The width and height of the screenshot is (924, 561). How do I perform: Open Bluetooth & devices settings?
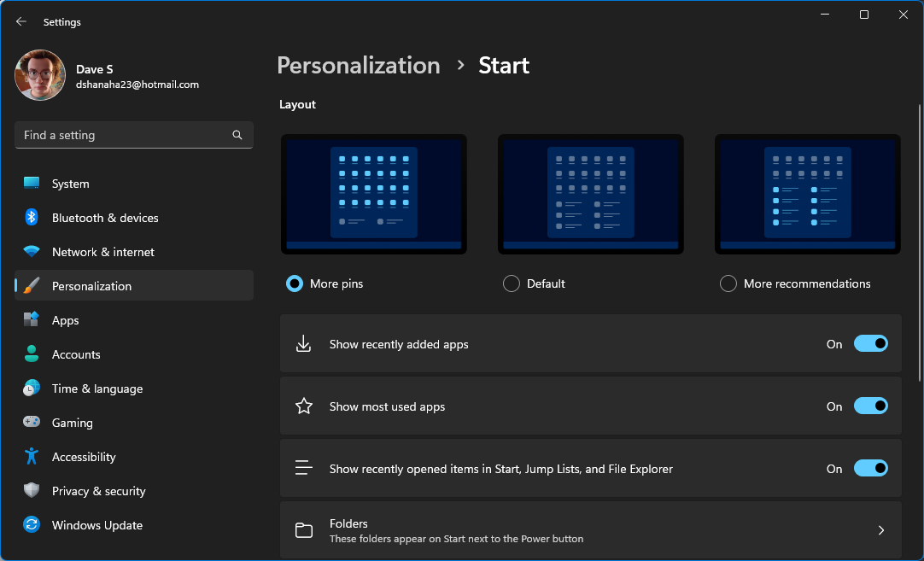[31, 217]
